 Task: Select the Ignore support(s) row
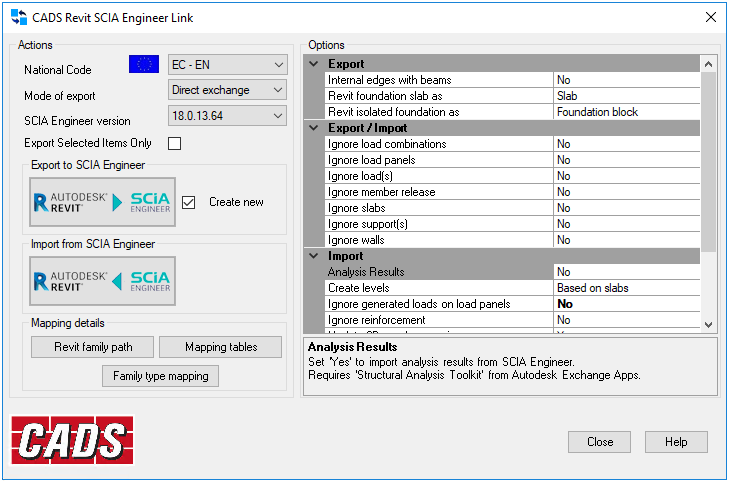512,224
